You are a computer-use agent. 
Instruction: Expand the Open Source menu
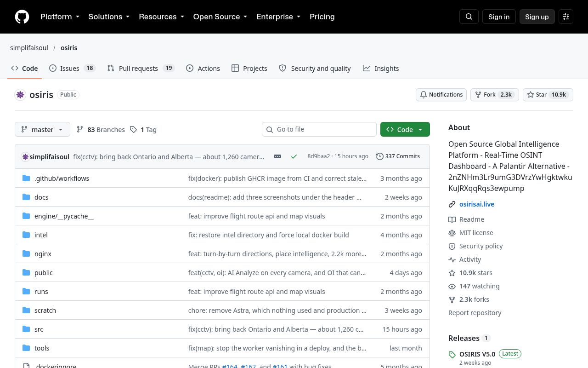coord(220,17)
